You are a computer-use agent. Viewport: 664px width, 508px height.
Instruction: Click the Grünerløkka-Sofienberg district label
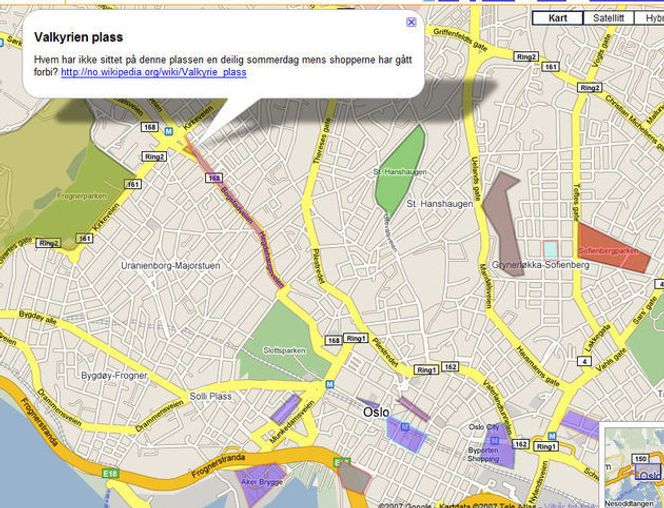540,265
